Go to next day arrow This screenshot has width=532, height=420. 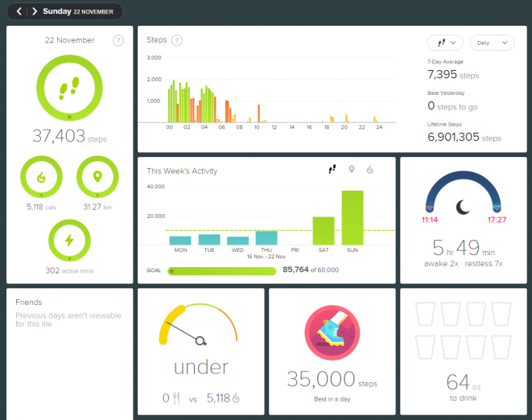pos(35,11)
